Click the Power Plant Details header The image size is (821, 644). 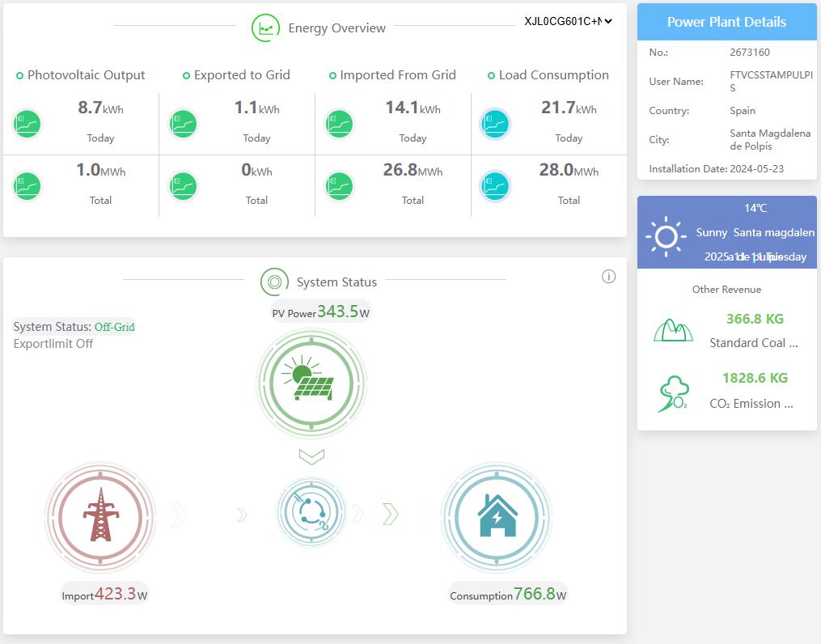[x=726, y=22]
